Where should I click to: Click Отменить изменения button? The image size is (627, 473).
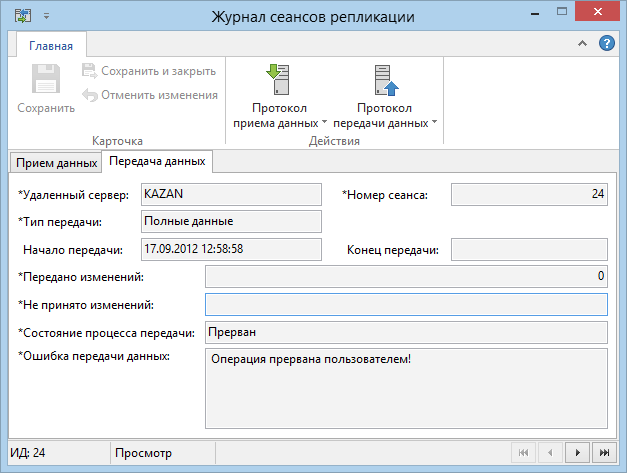[150, 95]
